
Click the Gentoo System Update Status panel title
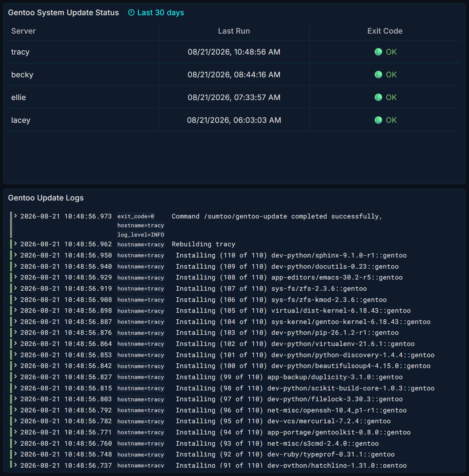pyautogui.click(x=63, y=13)
